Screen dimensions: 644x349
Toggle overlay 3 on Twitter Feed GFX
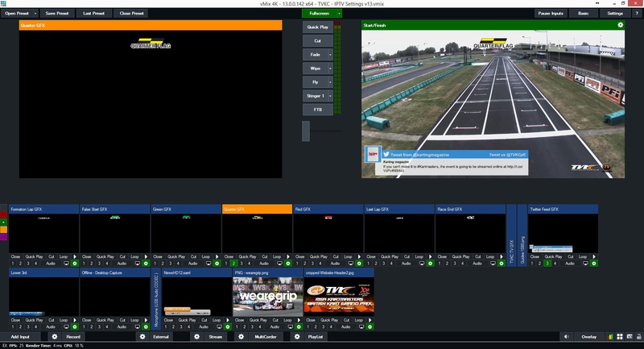547,264
